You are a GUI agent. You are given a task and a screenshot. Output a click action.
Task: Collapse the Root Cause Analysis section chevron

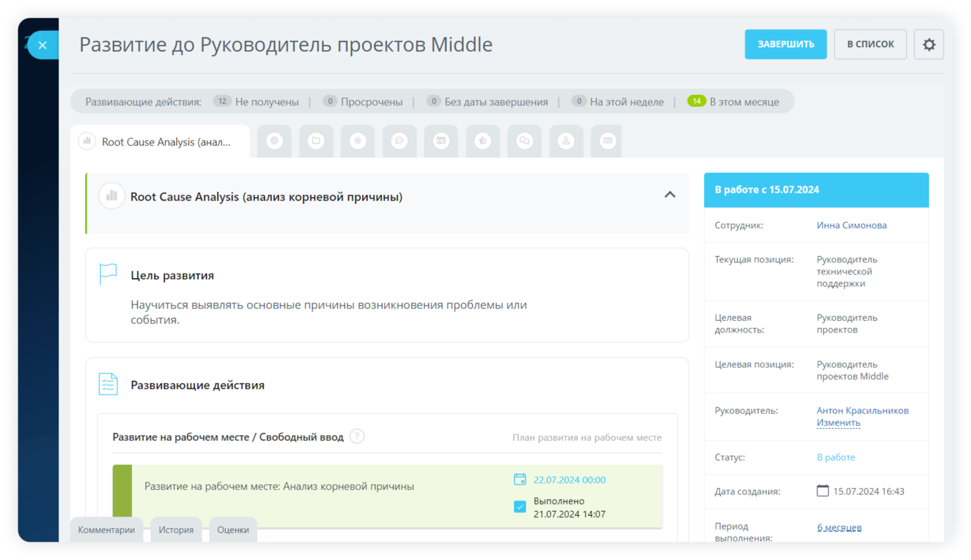(x=670, y=195)
